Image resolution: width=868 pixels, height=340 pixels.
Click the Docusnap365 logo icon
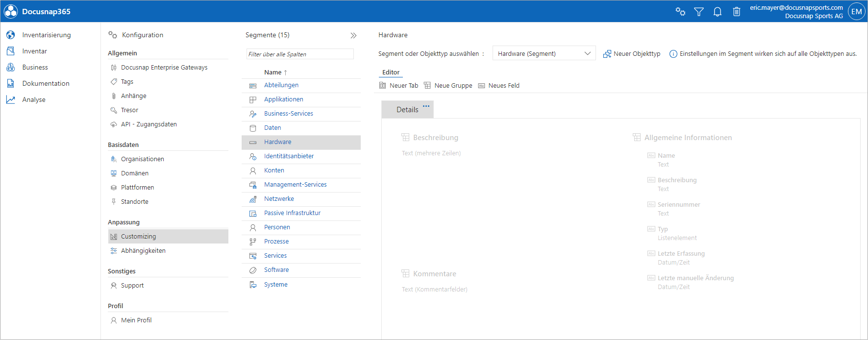point(11,11)
